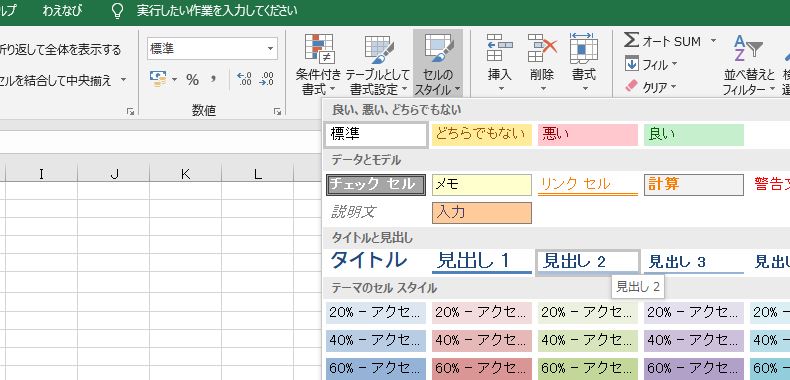
Task: Apply blue 40% - アクセント style in first column
Action: click(x=376, y=341)
